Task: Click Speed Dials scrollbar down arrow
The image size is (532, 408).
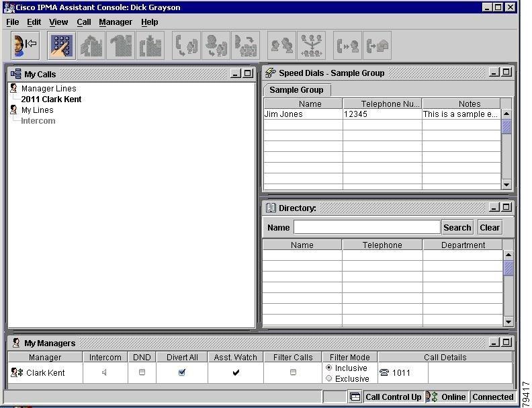Action: (x=506, y=185)
